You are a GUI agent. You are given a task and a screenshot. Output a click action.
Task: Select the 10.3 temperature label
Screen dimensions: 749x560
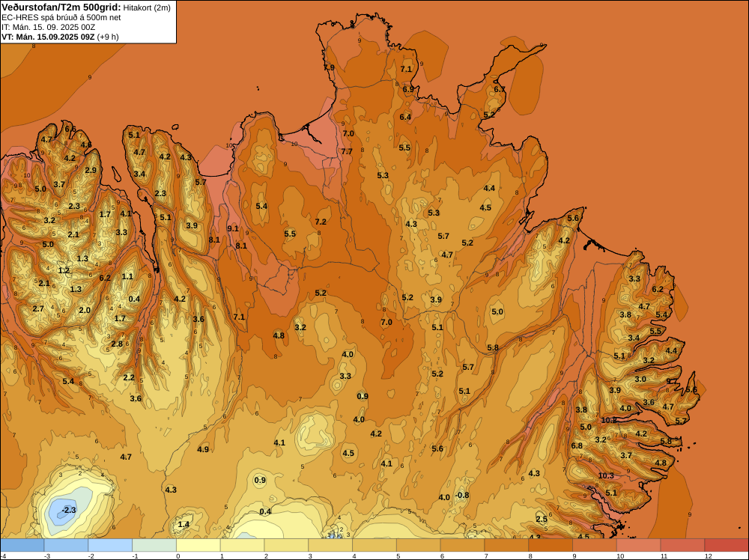tap(606, 475)
